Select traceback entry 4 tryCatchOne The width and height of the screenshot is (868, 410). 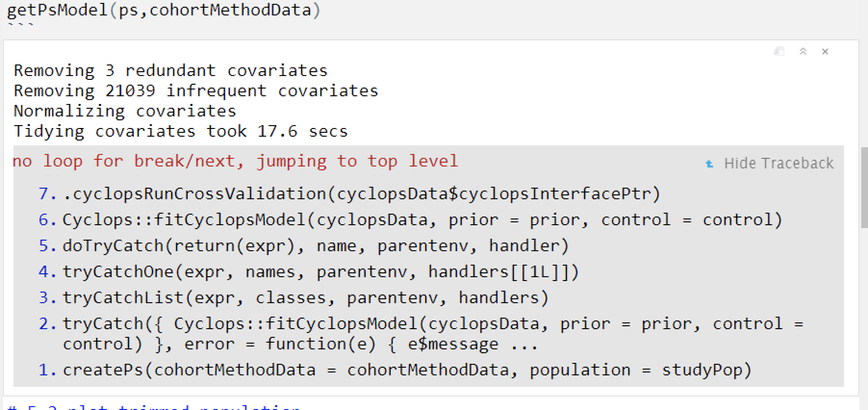tap(308, 271)
